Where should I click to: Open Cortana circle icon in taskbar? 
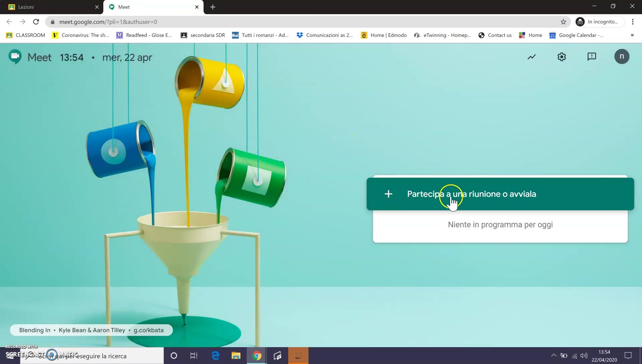[x=174, y=356]
